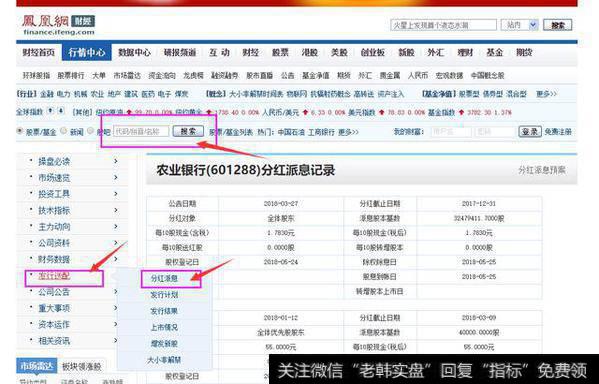599x384 pixels.
Task: Click the 医药 industry link
Action: 148,94
